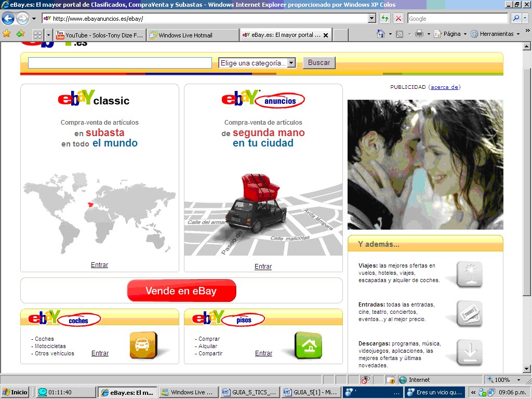Screen dimensions: 532x399
Task: Open a new blank tab
Action: point(340,35)
